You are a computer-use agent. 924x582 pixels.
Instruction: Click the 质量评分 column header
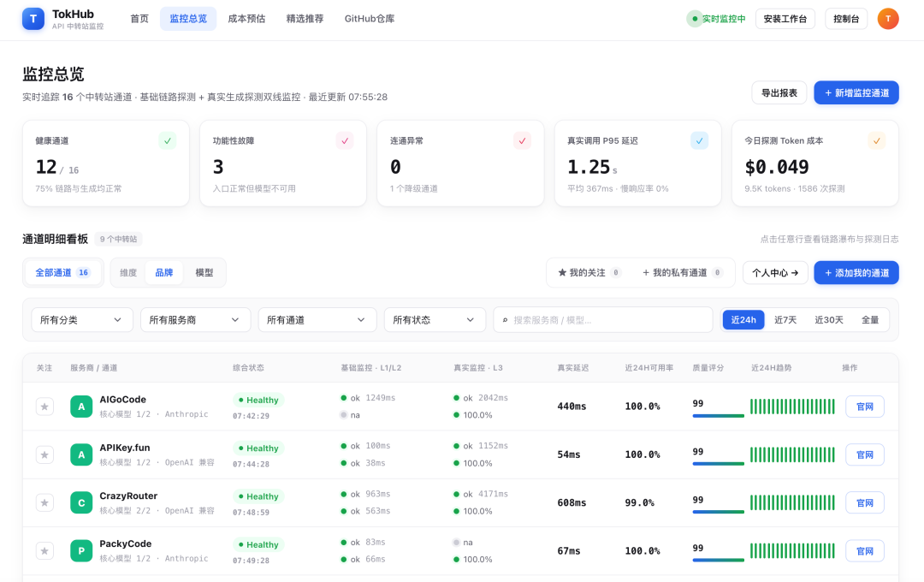click(708, 367)
